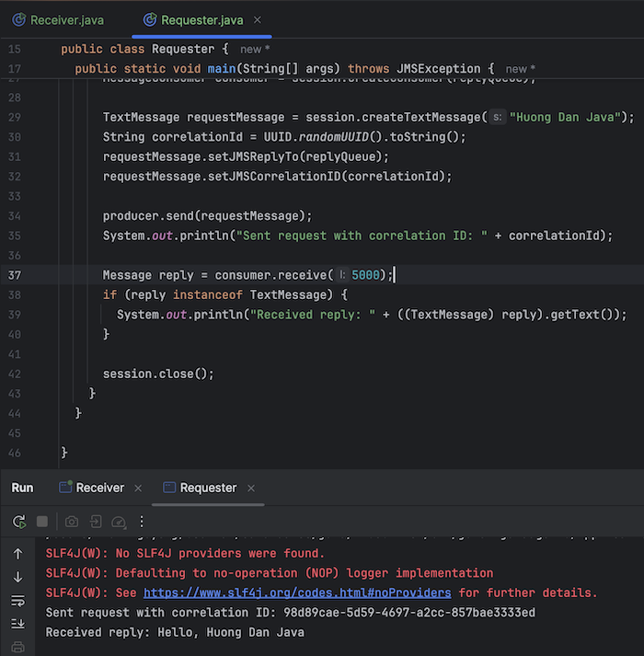The height and width of the screenshot is (656, 644).
Task: Toggle soft-wrap in console
Action: tap(17, 601)
